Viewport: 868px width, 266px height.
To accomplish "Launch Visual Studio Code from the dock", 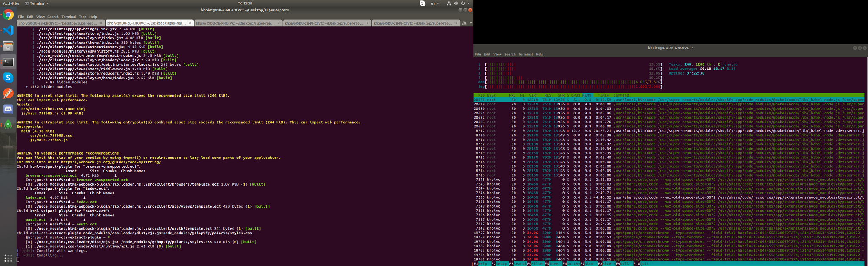I will pos(8,30).
